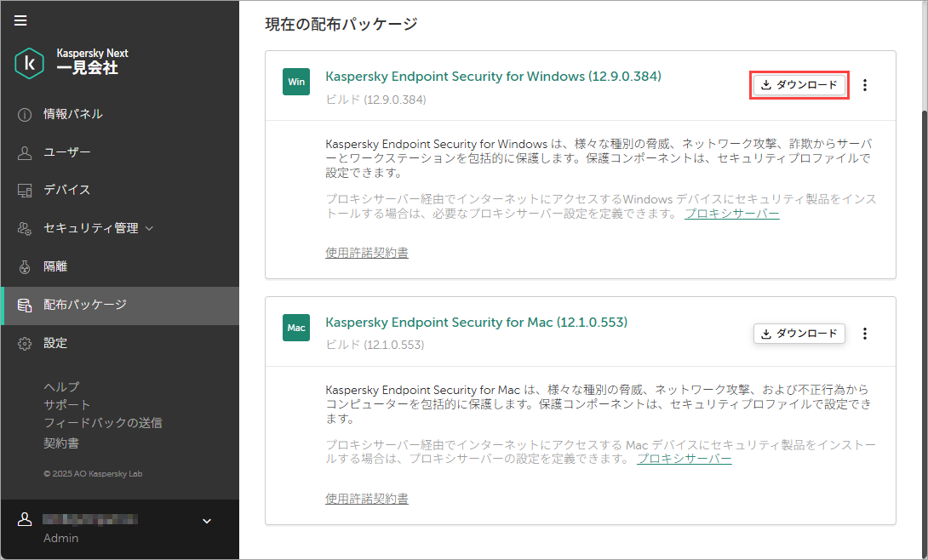Download Kaspersky Endpoint Security for Mac
Viewport: 928px width, 560px height.
799,334
